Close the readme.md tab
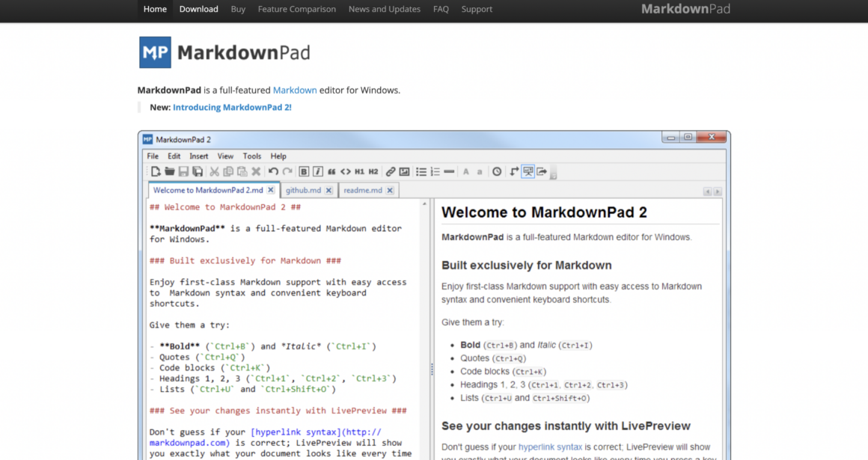This screenshot has width=868, height=460. pyautogui.click(x=390, y=190)
